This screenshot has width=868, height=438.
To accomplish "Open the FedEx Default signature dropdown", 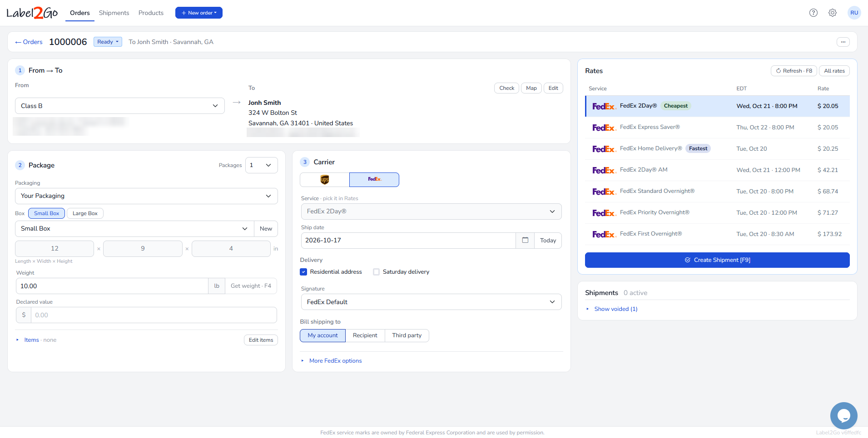I will (431, 302).
